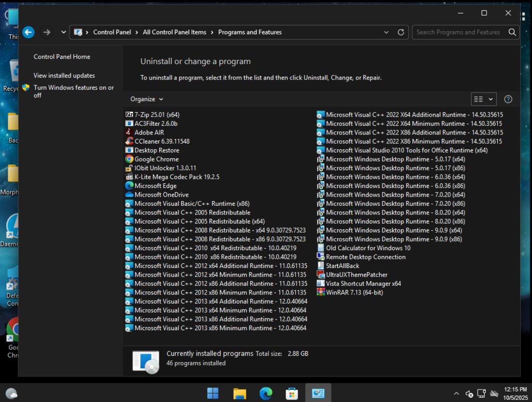The image size is (532, 402).
Task: Open the view options dropdown arrow
Action: tap(491, 99)
